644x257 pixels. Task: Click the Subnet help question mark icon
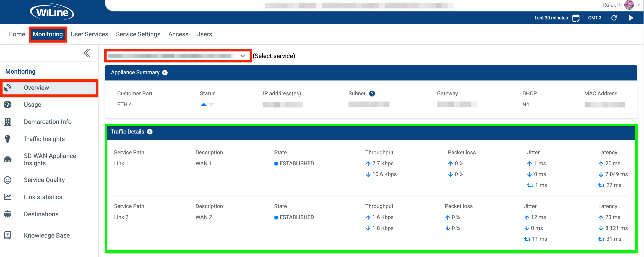pyautogui.click(x=372, y=94)
